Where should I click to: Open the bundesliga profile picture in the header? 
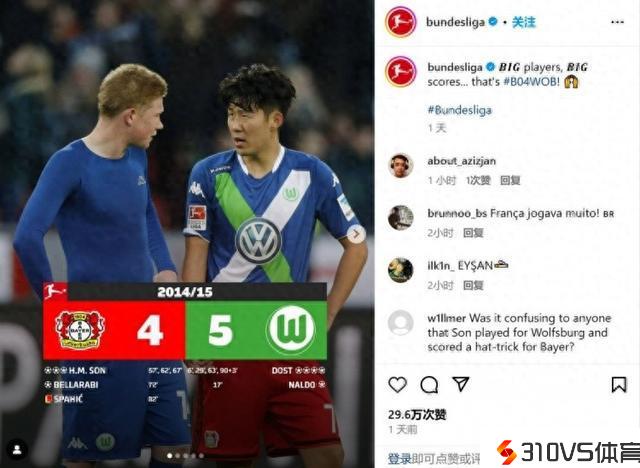click(x=400, y=22)
